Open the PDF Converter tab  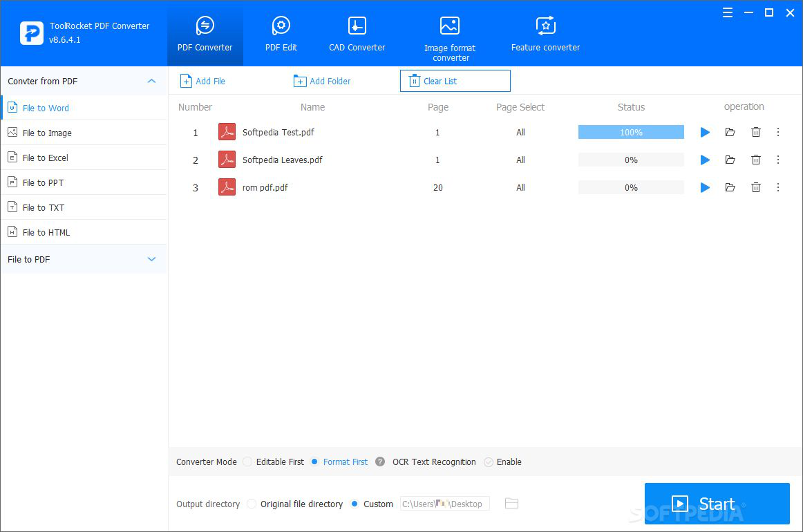[205, 34]
